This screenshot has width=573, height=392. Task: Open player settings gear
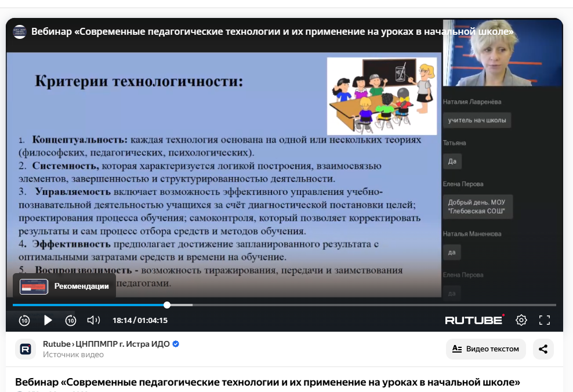coord(521,320)
